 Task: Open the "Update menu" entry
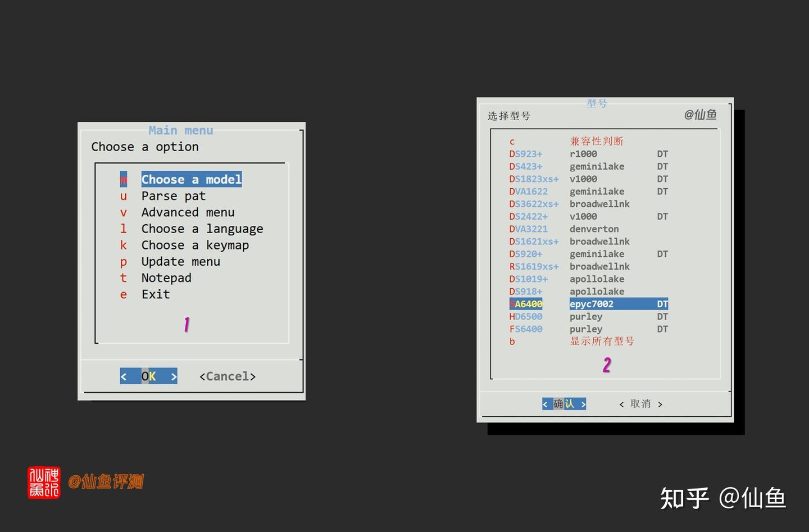pos(170,261)
